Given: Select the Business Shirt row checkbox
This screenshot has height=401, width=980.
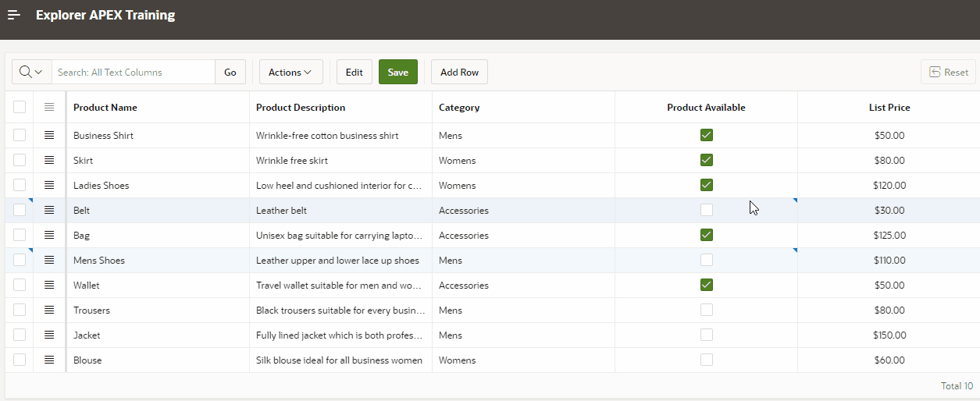Looking at the screenshot, I should coord(20,135).
